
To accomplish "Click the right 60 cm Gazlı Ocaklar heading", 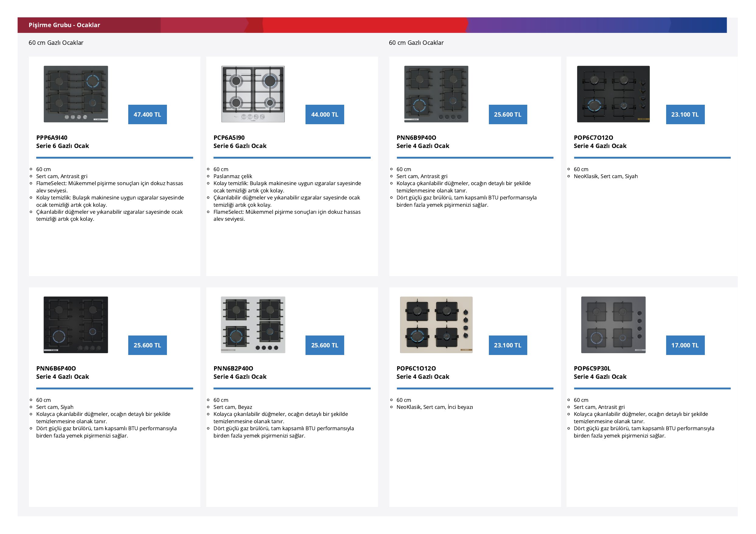I will pos(416,43).
